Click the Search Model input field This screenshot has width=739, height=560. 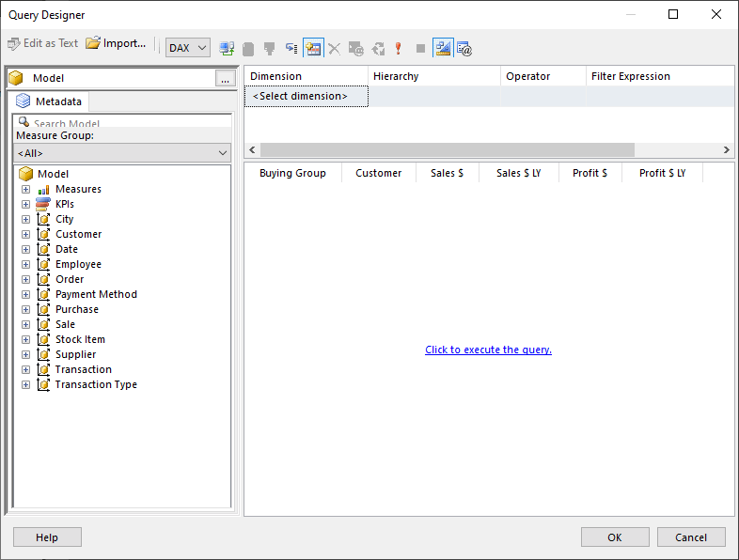tap(127, 123)
